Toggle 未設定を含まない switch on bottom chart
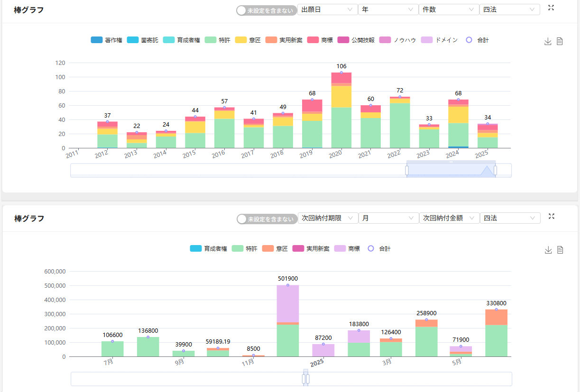This screenshot has width=580, height=392. pos(267,219)
